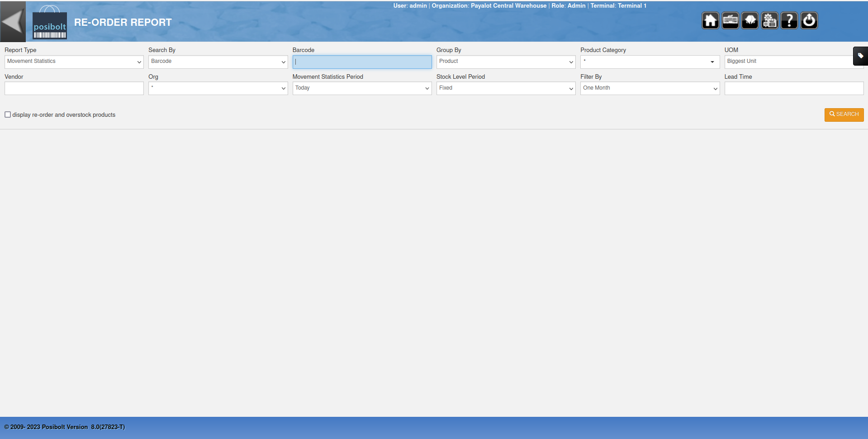868x439 pixels.
Task: Open the Group By dropdown
Action: click(x=506, y=62)
